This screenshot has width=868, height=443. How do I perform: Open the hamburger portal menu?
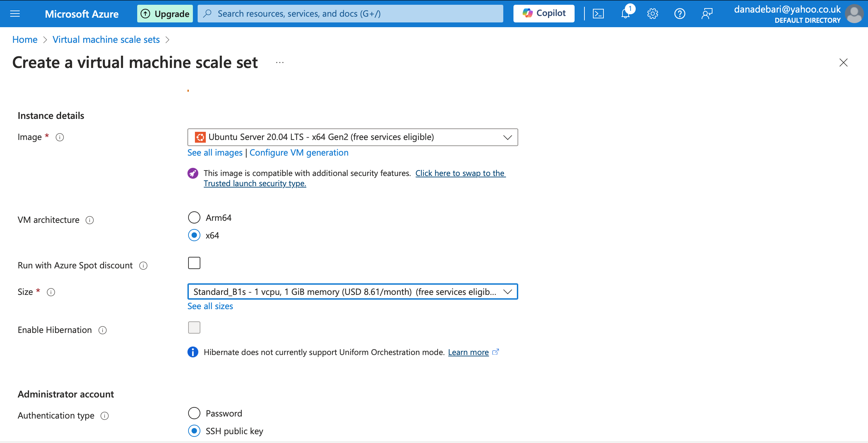tap(15, 14)
